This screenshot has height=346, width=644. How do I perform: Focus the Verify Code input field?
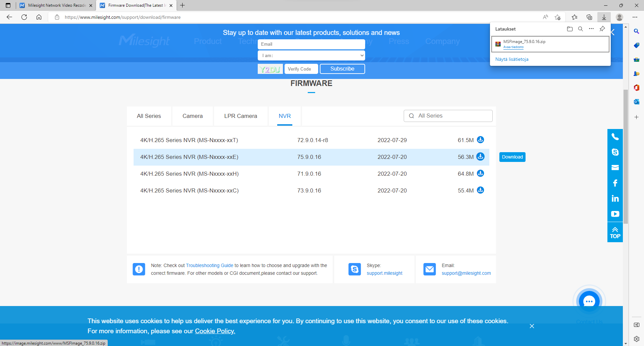[301, 69]
